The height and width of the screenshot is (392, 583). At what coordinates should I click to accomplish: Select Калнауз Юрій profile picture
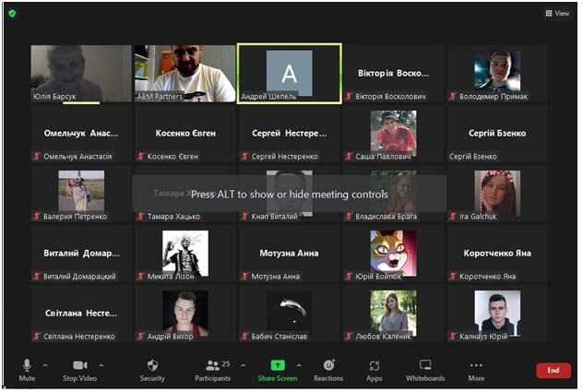pyautogui.click(x=497, y=314)
